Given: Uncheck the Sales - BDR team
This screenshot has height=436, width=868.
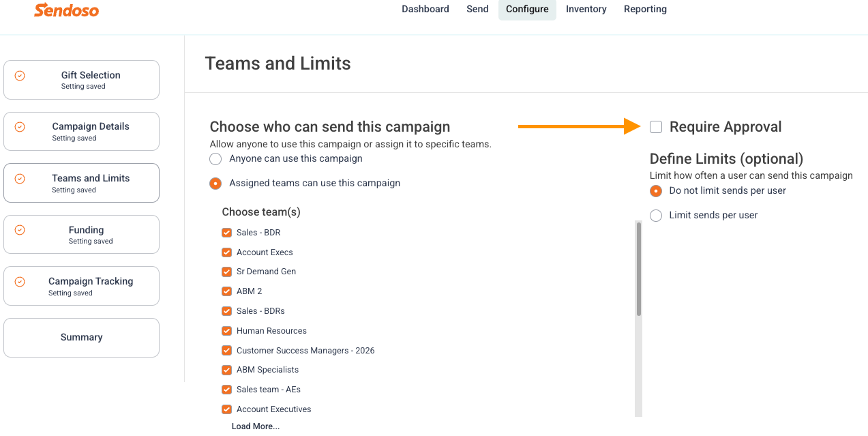Looking at the screenshot, I should click(227, 233).
